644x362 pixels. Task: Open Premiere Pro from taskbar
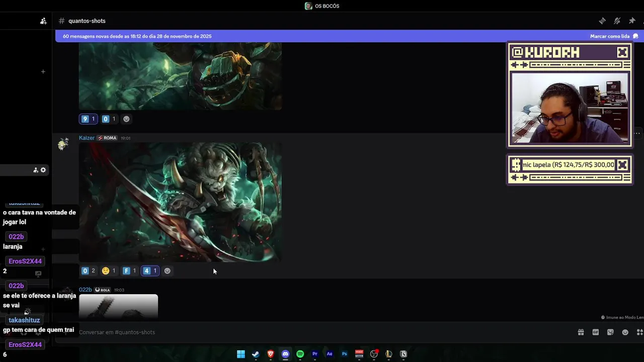coord(315,354)
